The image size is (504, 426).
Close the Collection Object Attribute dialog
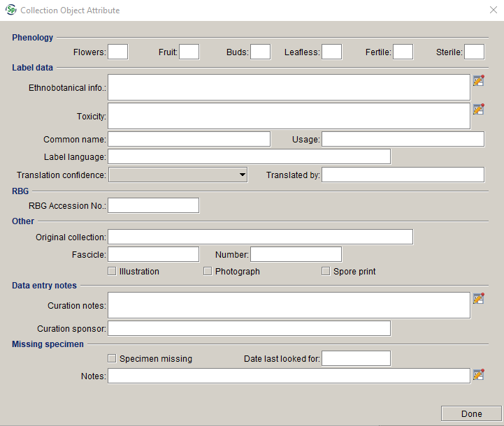494,10
